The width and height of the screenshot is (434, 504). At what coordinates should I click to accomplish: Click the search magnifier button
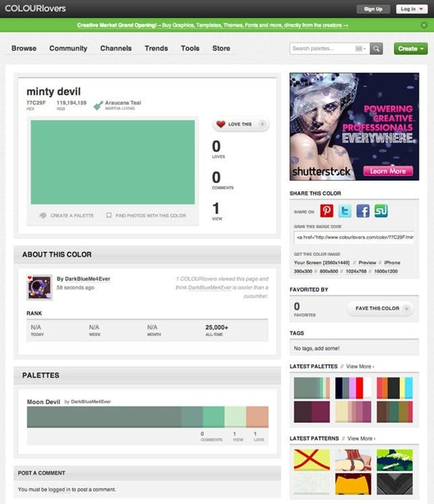(x=376, y=49)
